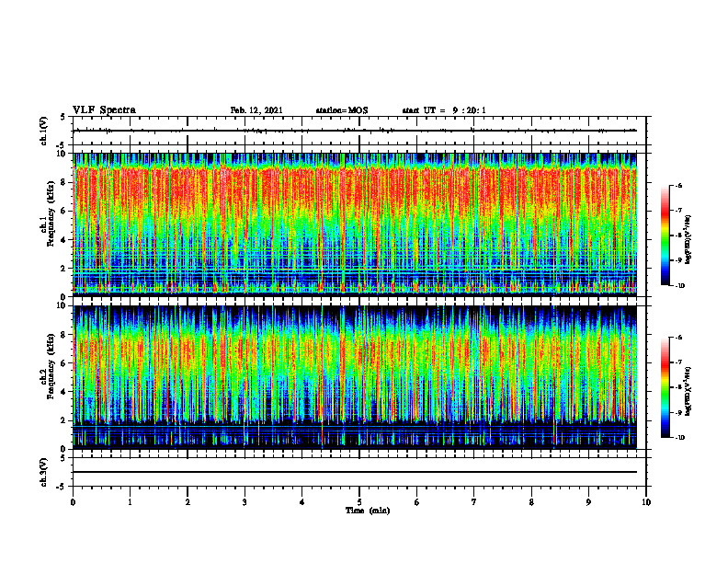Click the ch.3 voltage trace line
Image resolution: width=728 pixels, height=563 pixels.
[355, 472]
